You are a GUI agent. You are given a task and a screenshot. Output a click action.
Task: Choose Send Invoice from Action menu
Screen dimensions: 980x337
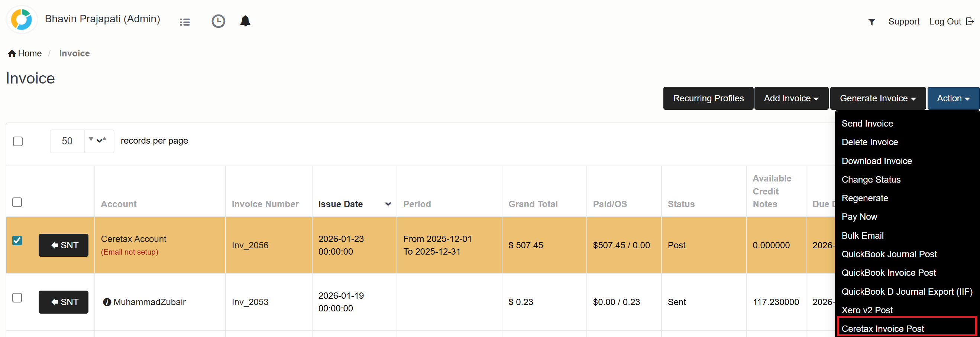867,124
